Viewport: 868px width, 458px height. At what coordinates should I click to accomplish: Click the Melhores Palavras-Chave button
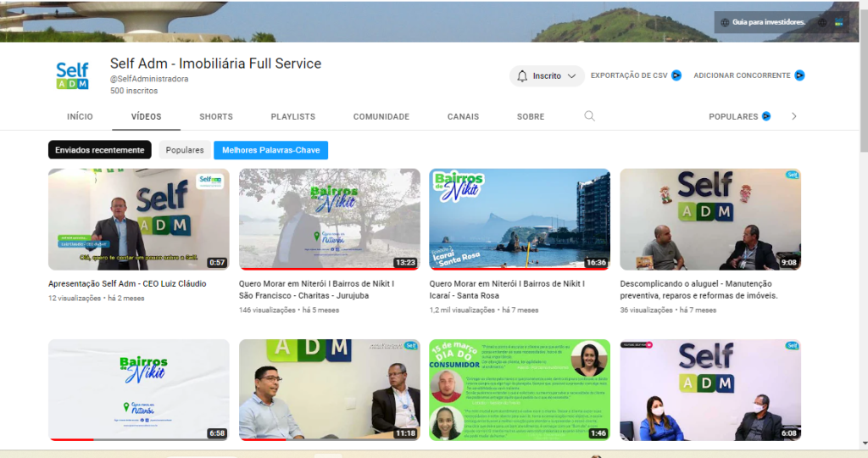coord(270,150)
